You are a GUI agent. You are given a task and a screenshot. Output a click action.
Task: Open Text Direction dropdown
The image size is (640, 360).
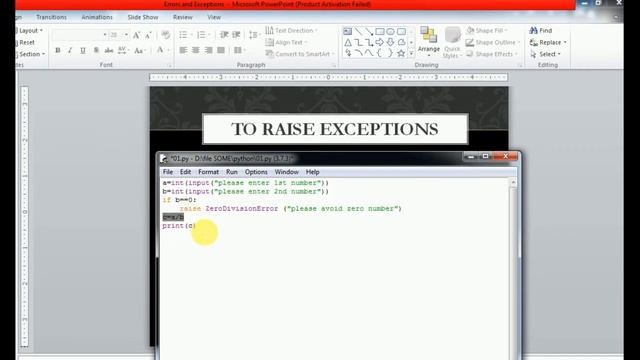coord(291,31)
